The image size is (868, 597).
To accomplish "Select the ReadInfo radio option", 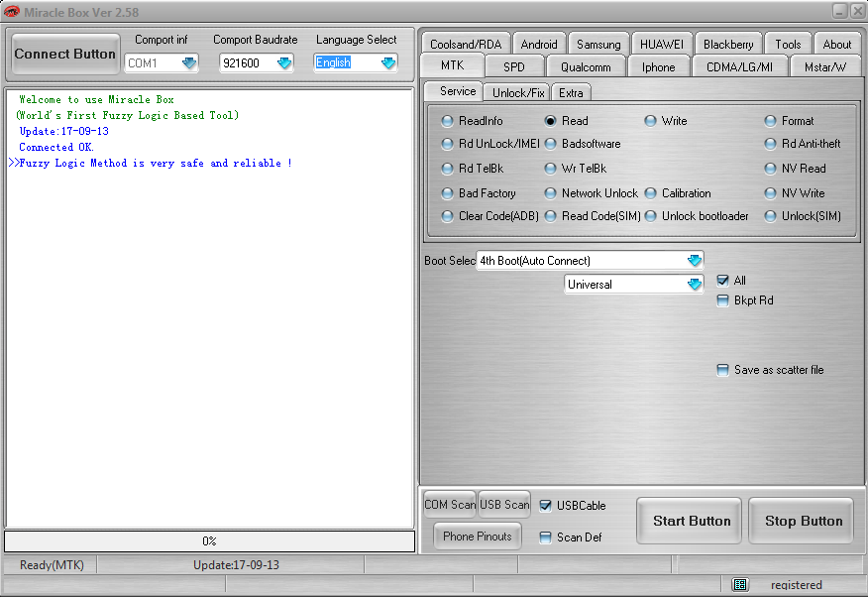I will point(449,121).
